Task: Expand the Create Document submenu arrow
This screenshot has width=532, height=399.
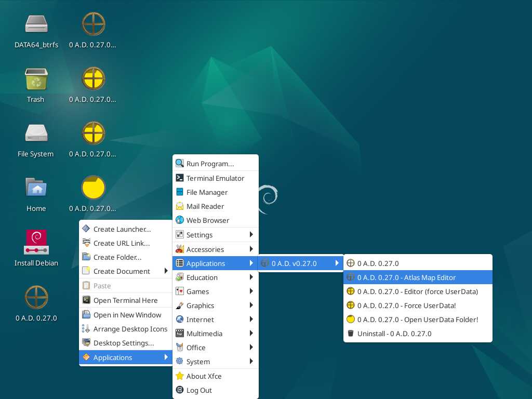Action: click(x=166, y=271)
